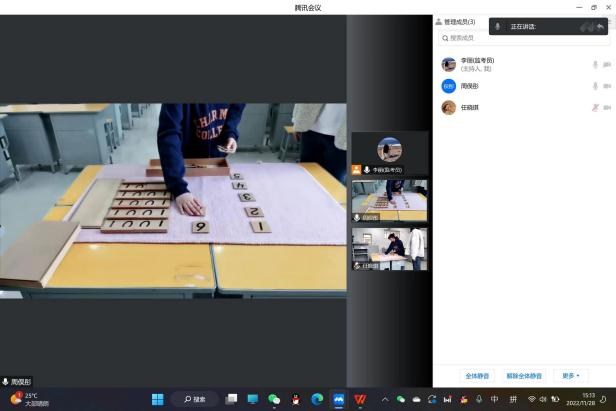The width and height of the screenshot is (616, 411).
Task: Click 任晓琪's avatar in the member list
Action: pos(448,107)
